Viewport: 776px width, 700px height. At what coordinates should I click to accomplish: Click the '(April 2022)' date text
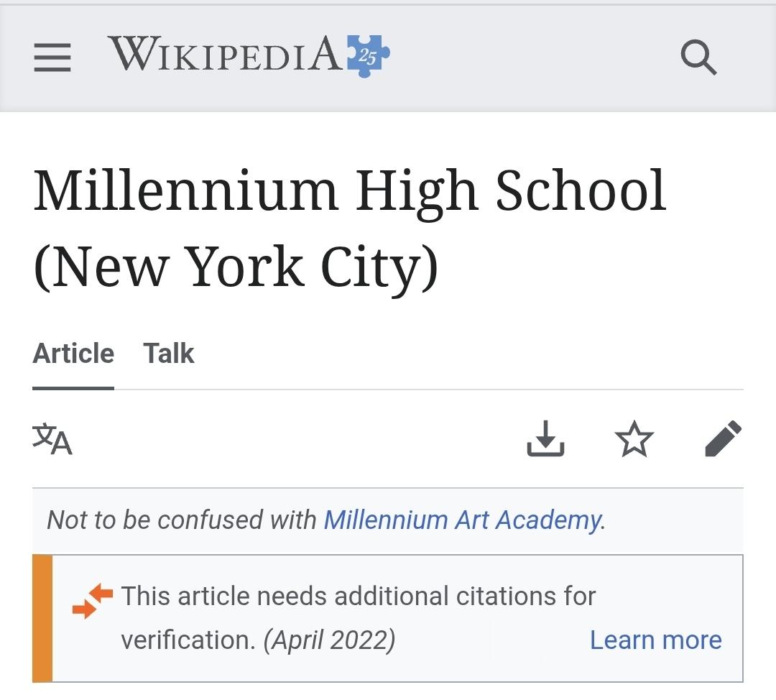tap(329, 640)
